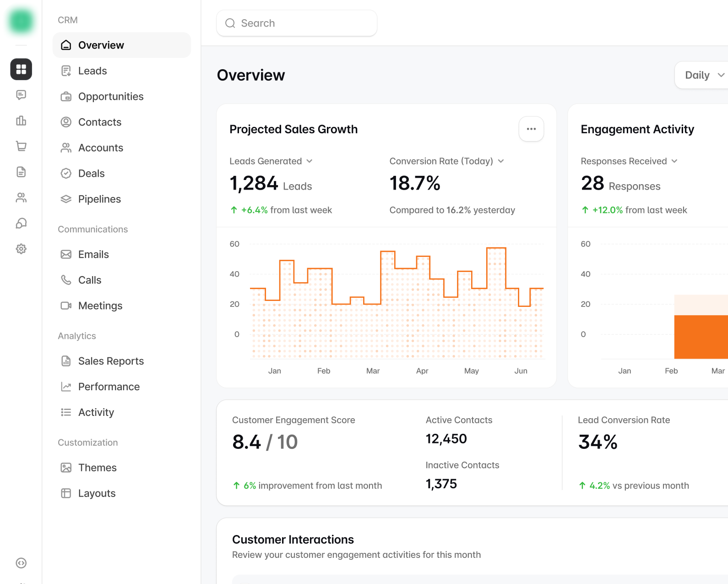Click the document icon in left rail
The height and width of the screenshot is (584, 728).
click(x=21, y=172)
